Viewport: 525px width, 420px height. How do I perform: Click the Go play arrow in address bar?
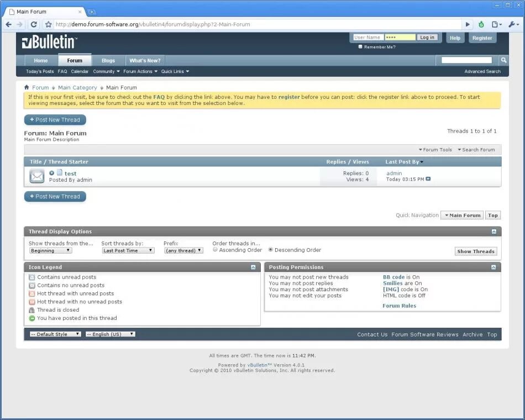coord(468,24)
